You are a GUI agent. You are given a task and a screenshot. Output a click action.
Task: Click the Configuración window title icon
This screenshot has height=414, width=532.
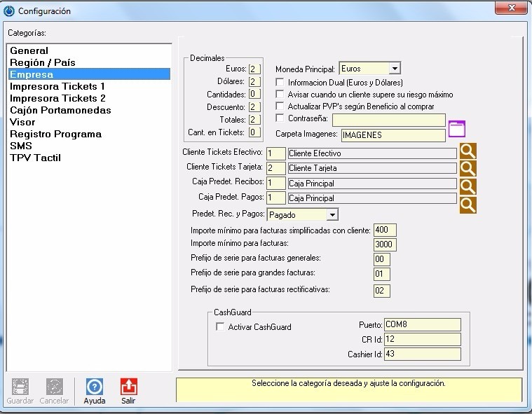tap(9, 11)
